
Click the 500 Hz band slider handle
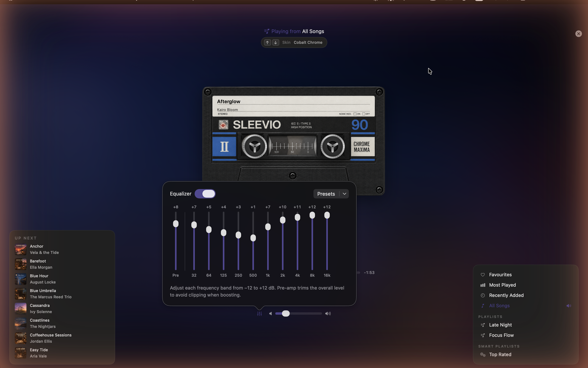pyautogui.click(x=253, y=238)
